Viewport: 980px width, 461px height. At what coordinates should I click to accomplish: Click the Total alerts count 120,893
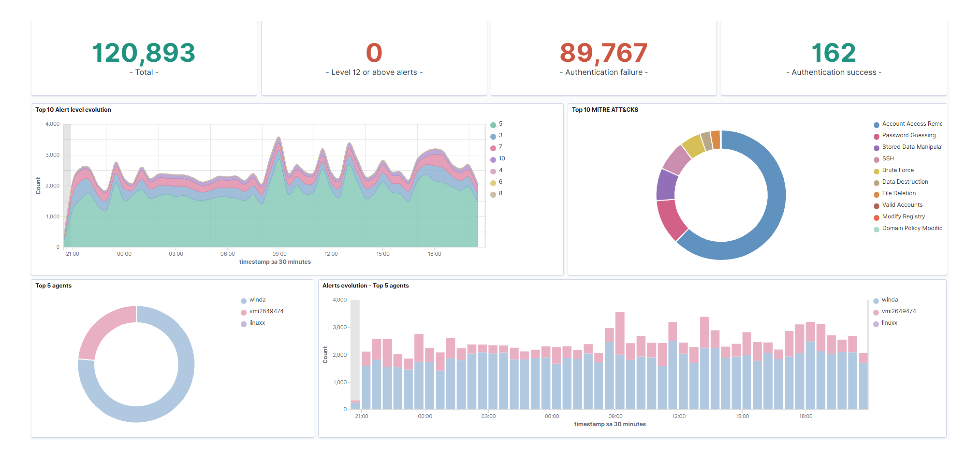pos(144,53)
